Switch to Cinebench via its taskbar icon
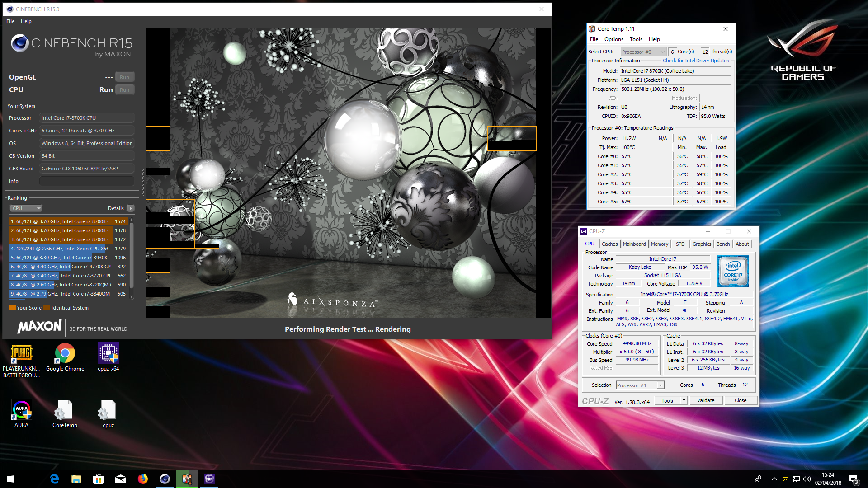 (x=165, y=479)
